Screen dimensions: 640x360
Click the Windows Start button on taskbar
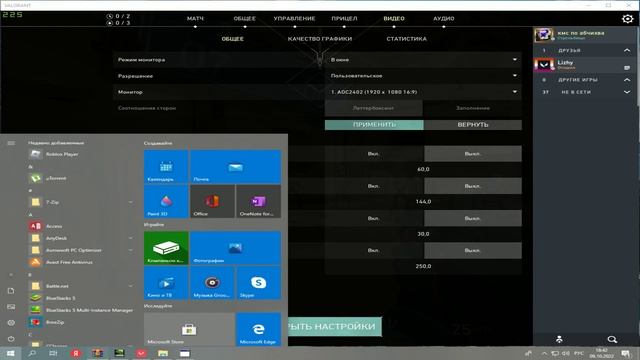click(10, 353)
